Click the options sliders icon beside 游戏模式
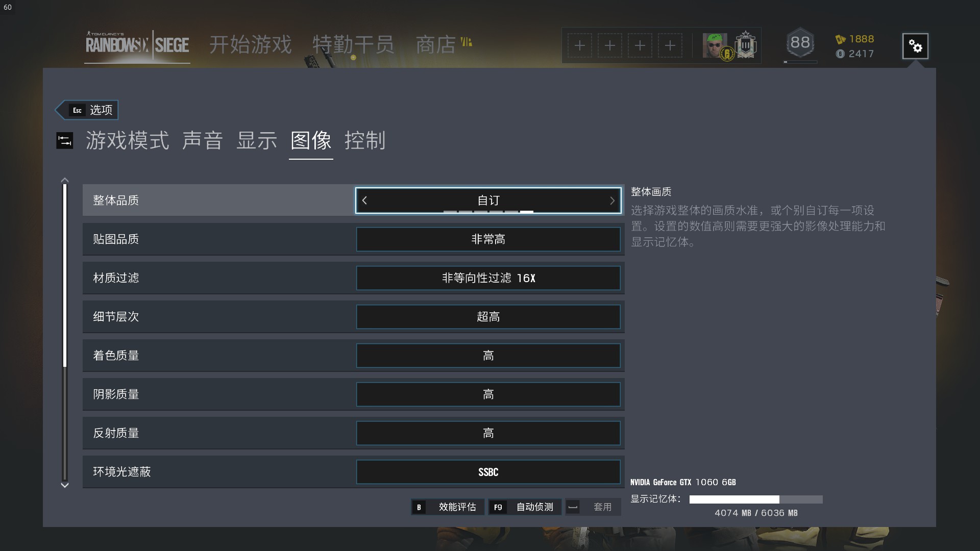Image resolution: width=980 pixels, height=551 pixels. [65, 141]
